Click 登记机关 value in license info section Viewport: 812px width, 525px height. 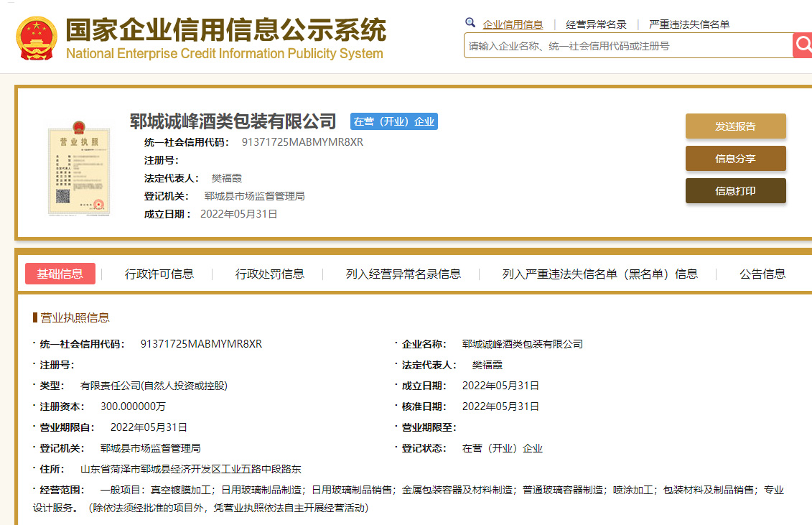pos(151,448)
